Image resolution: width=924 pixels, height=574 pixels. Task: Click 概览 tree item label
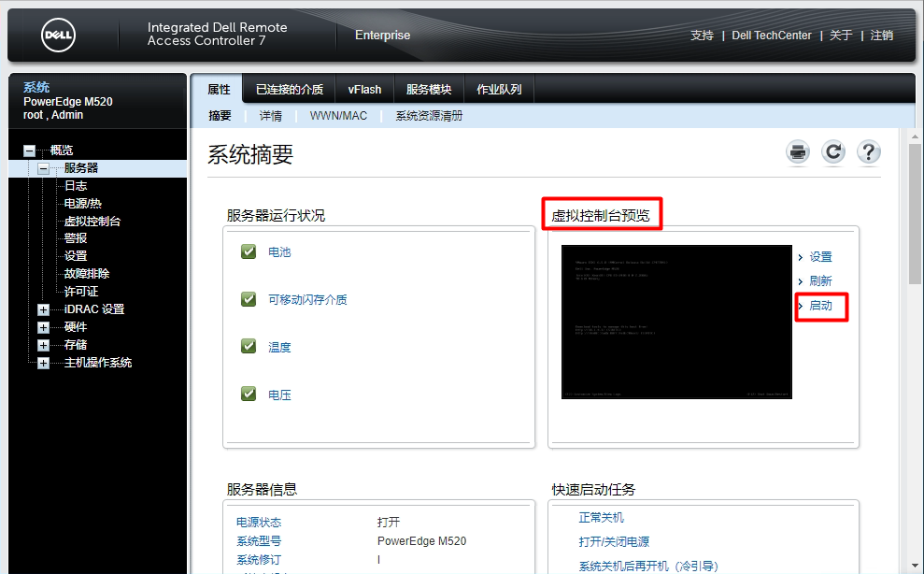coord(62,151)
